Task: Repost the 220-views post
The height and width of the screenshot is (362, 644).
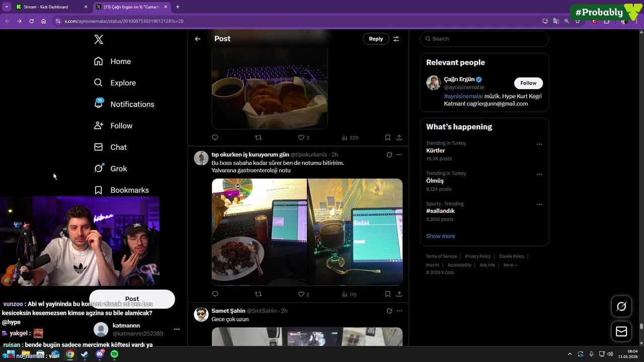Action: click(x=258, y=137)
